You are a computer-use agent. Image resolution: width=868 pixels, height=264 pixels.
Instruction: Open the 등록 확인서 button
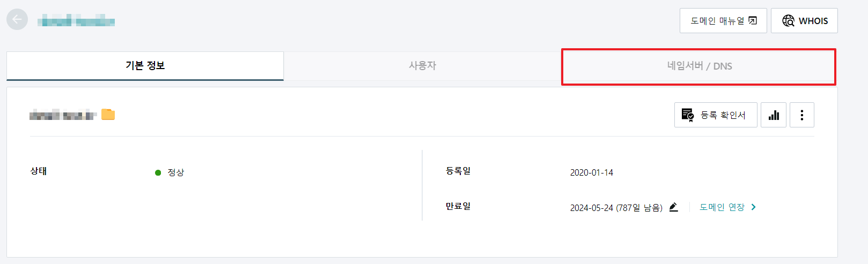click(716, 115)
